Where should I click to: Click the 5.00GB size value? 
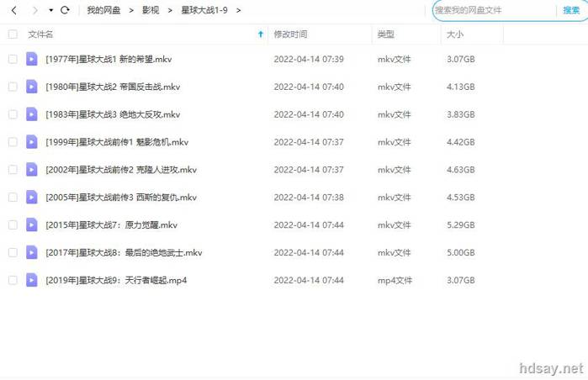(x=461, y=252)
